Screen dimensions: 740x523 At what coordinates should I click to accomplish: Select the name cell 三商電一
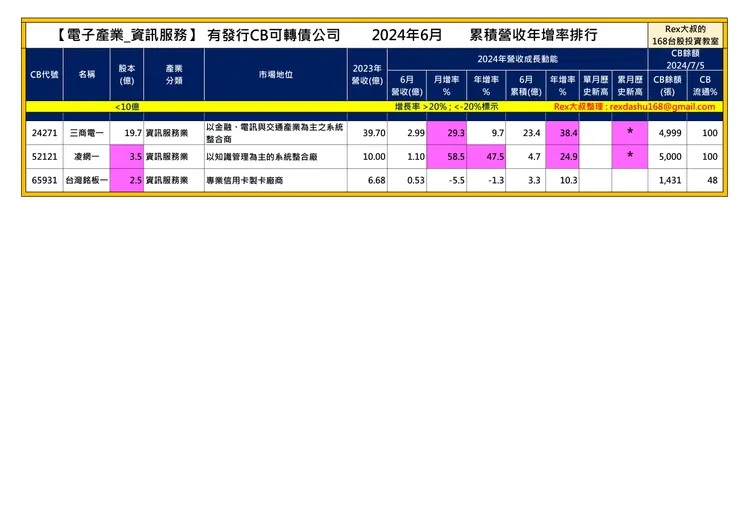(86, 133)
